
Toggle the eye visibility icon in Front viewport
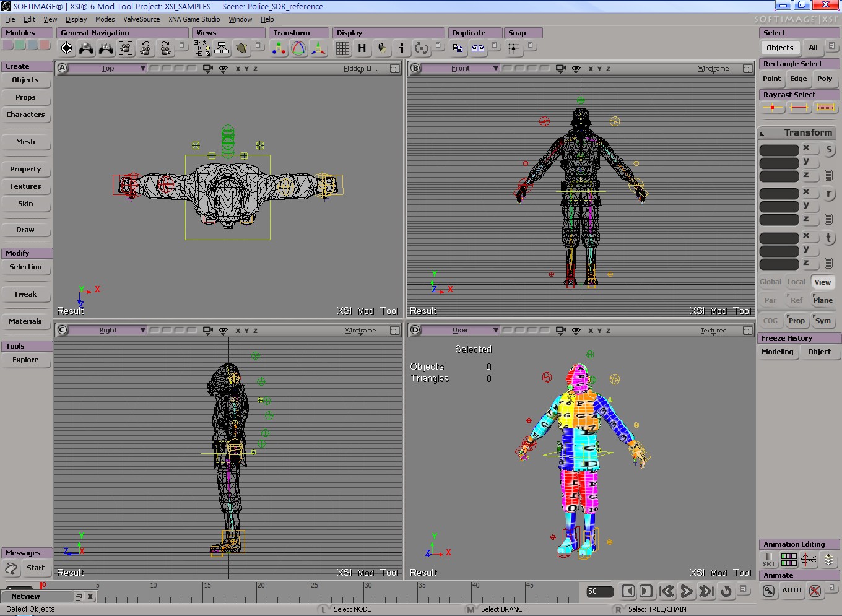coord(576,69)
